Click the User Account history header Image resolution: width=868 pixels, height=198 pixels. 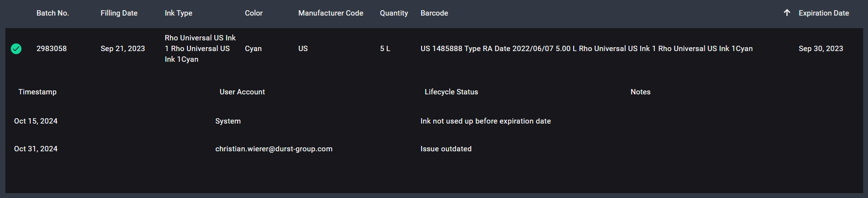[242, 92]
